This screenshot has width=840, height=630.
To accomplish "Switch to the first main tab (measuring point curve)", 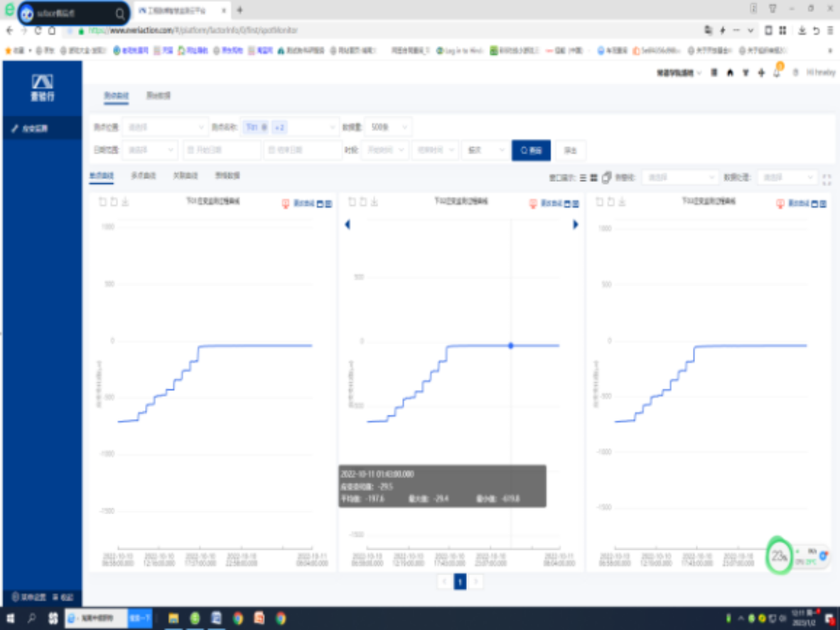I will click(x=117, y=96).
